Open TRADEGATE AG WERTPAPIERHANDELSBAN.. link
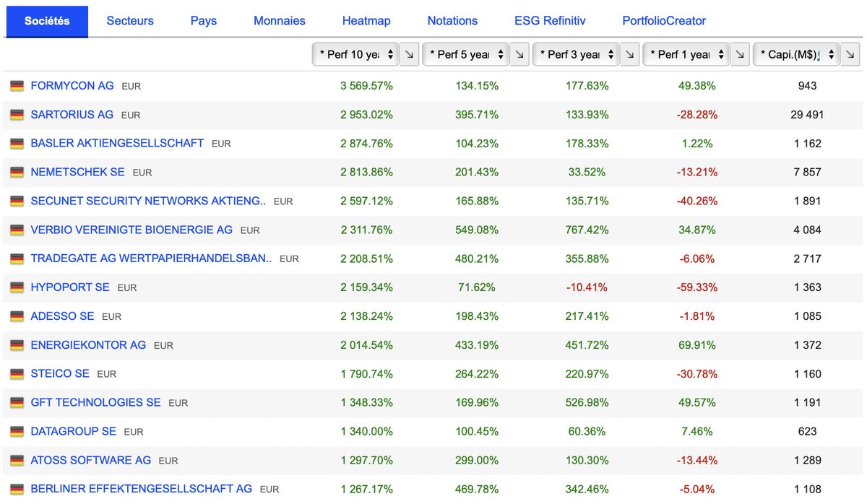867x504 pixels. [151, 258]
